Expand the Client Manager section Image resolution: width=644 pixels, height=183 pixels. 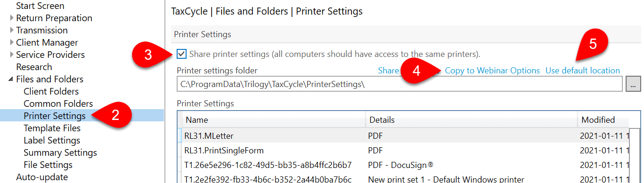12,43
